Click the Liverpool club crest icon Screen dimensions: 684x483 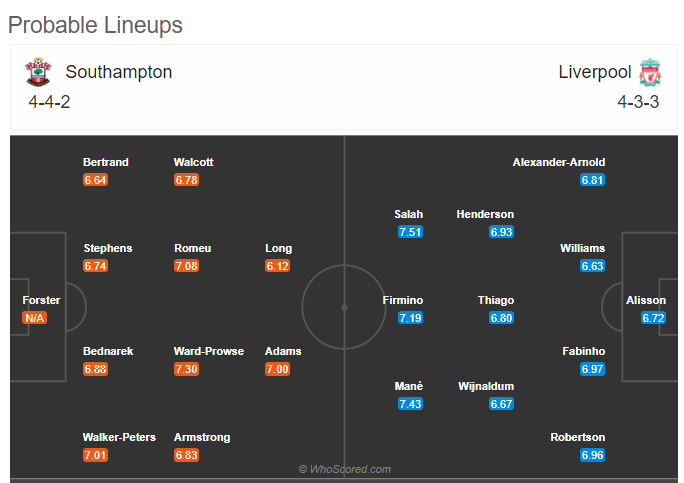coord(650,72)
